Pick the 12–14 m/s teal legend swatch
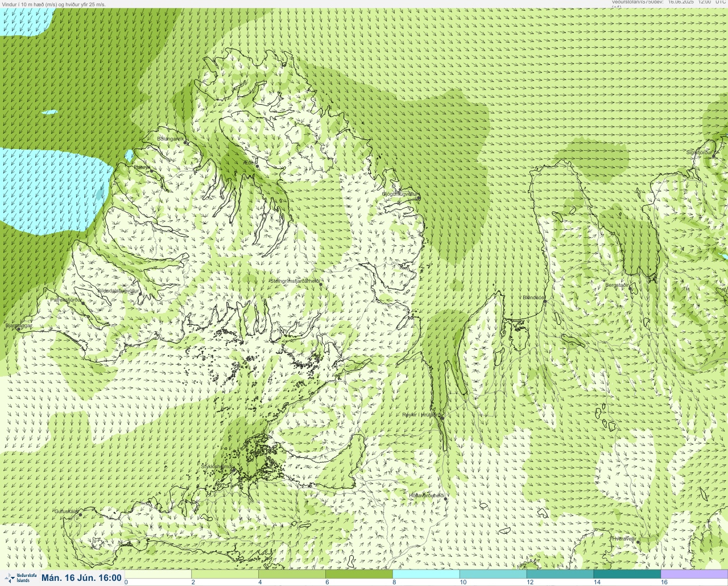Image resolution: width=728 pixels, height=586 pixels. (560, 574)
